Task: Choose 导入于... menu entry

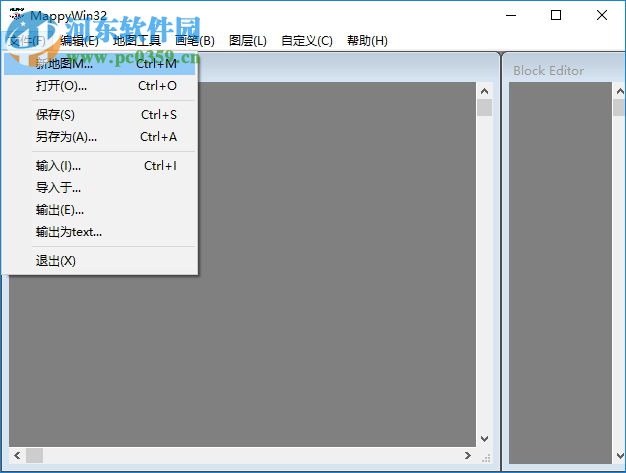Action: (99, 188)
